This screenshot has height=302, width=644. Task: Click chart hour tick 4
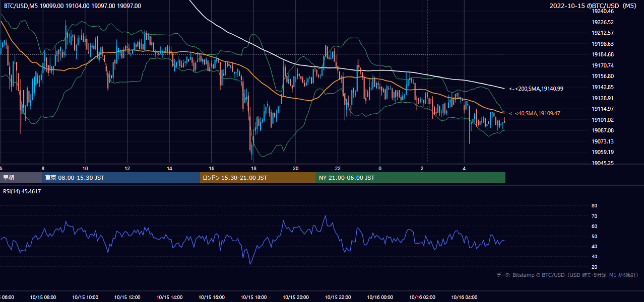pos(464,169)
